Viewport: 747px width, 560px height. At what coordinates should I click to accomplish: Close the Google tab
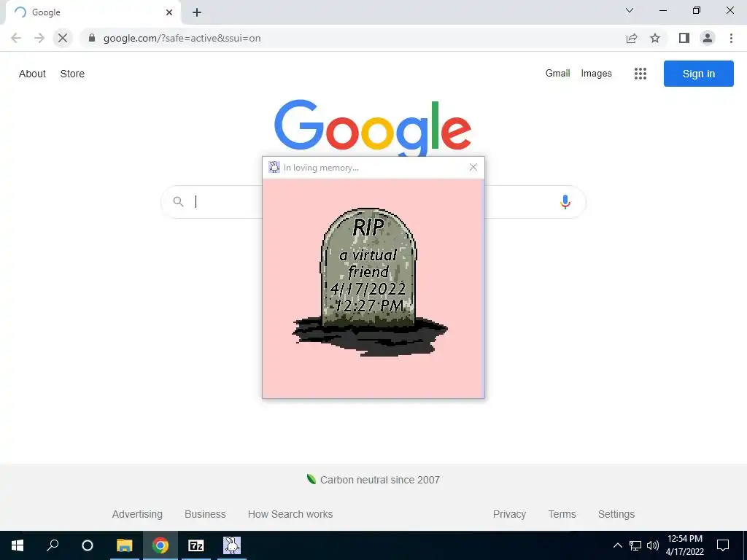[169, 13]
